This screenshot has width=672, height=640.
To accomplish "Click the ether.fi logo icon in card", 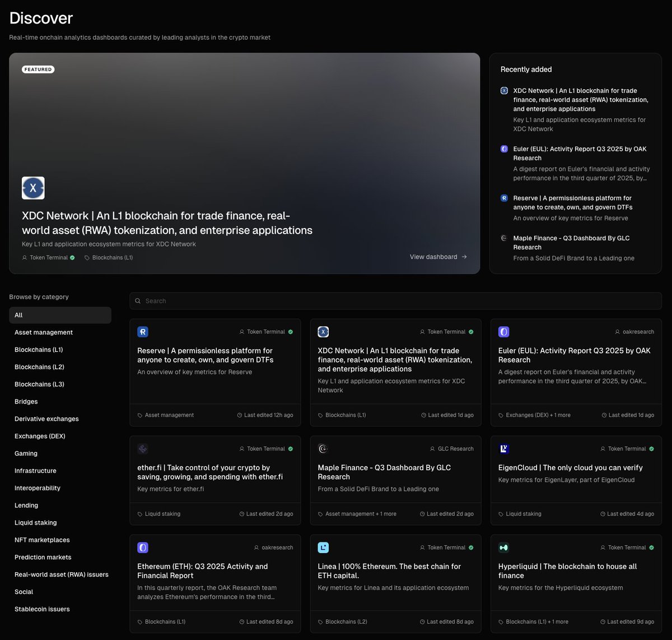I will pos(143,449).
